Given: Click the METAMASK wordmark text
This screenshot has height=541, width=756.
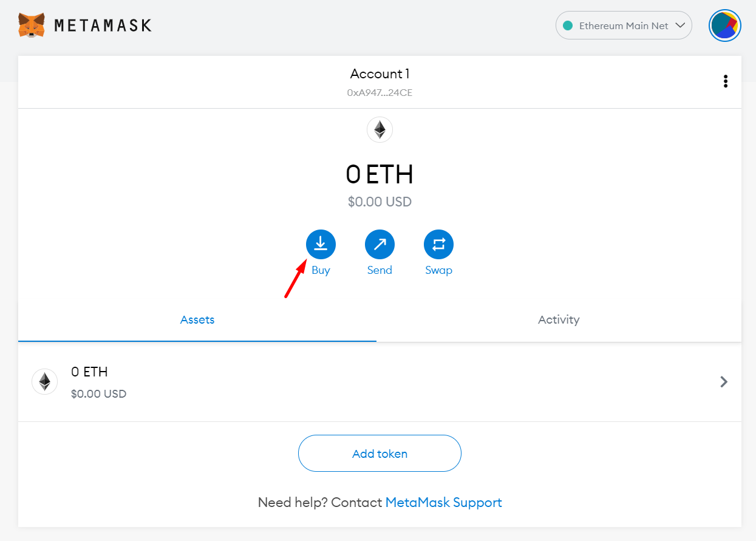Looking at the screenshot, I should pos(103,26).
